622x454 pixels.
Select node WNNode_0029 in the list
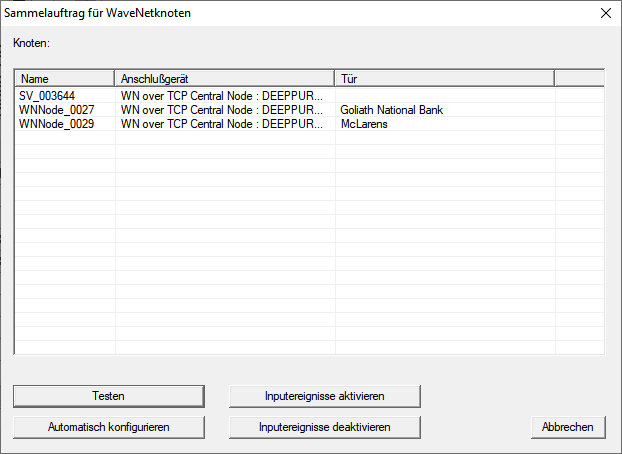[56, 124]
